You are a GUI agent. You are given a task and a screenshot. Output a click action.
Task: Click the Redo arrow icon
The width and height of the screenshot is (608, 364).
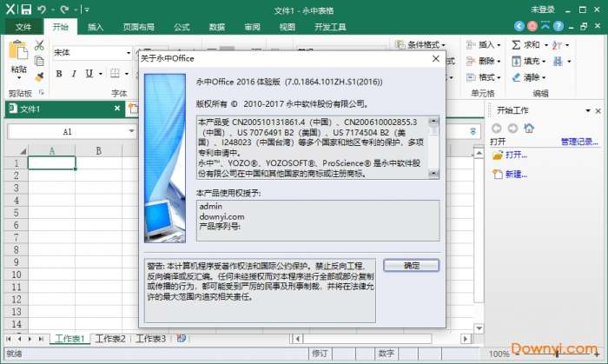coord(64,10)
